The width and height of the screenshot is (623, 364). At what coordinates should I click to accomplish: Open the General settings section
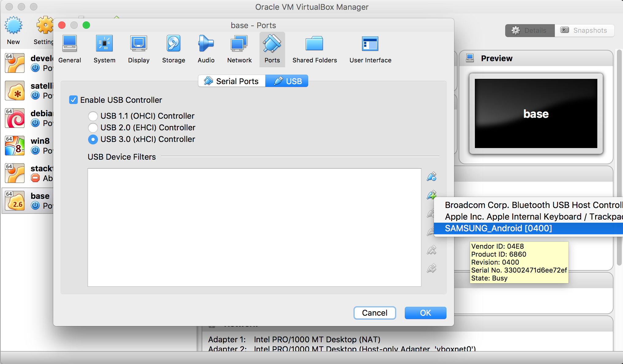pyautogui.click(x=70, y=49)
